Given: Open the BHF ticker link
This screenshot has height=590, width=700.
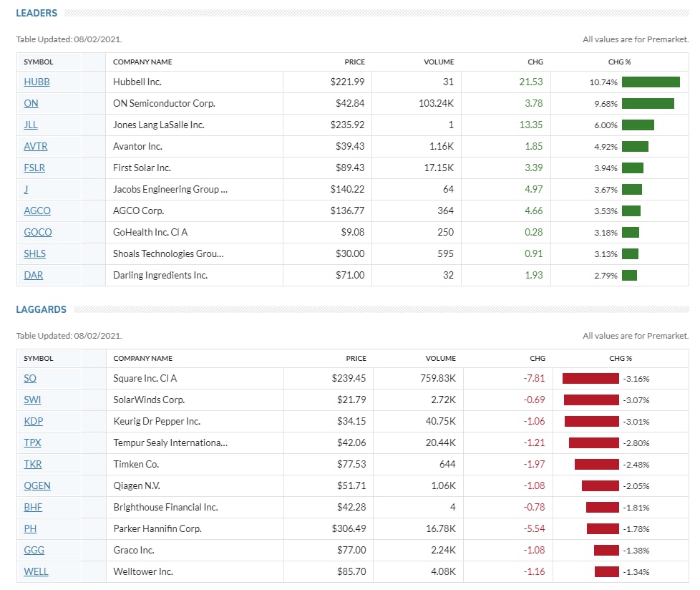Looking at the screenshot, I should 33,507.
